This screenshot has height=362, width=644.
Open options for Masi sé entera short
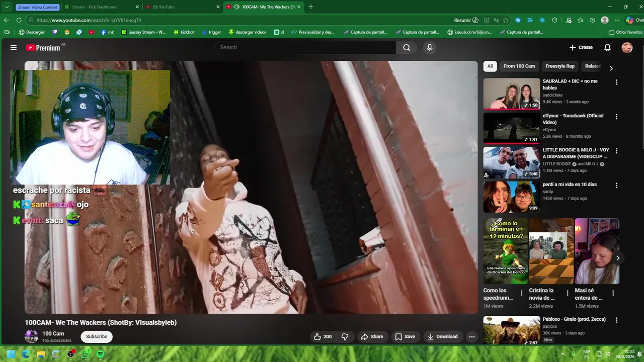(613, 293)
